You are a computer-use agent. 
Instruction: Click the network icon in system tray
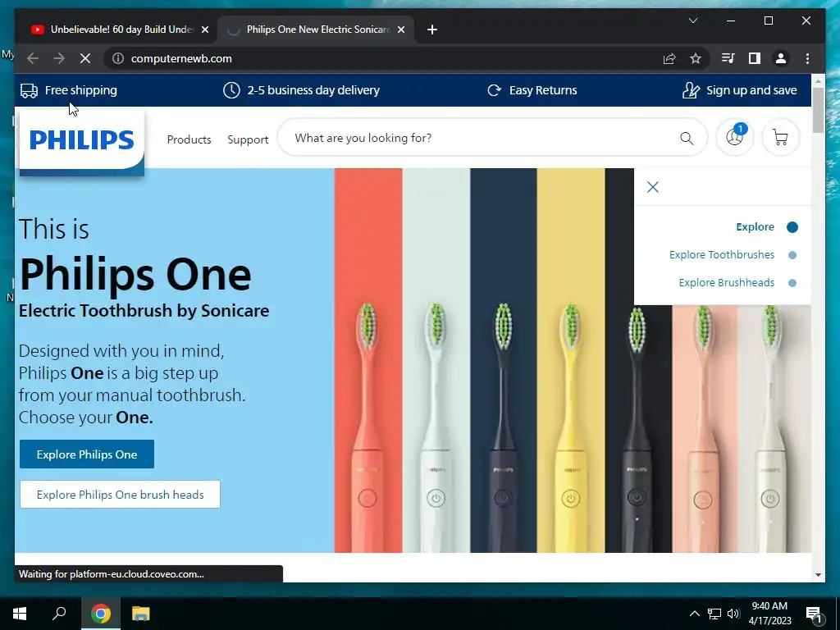[714, 614]
